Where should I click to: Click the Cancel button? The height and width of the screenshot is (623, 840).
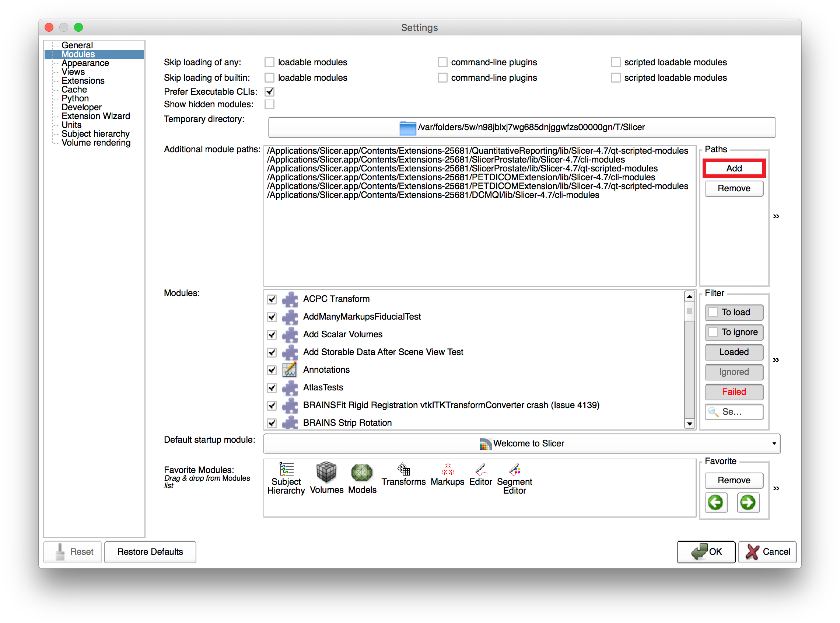tap(767, 552)
